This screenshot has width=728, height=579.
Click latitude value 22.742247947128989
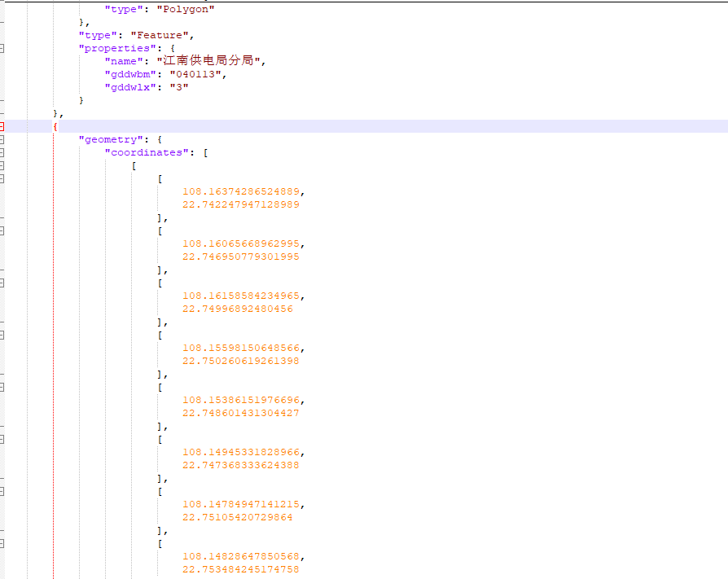coord(240,204)
